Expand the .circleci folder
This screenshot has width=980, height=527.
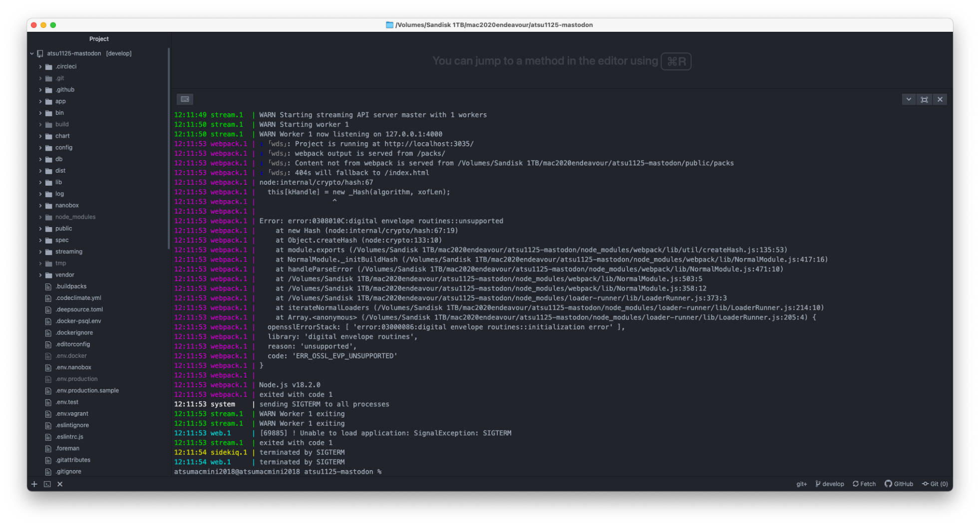(x=40, y=66)
